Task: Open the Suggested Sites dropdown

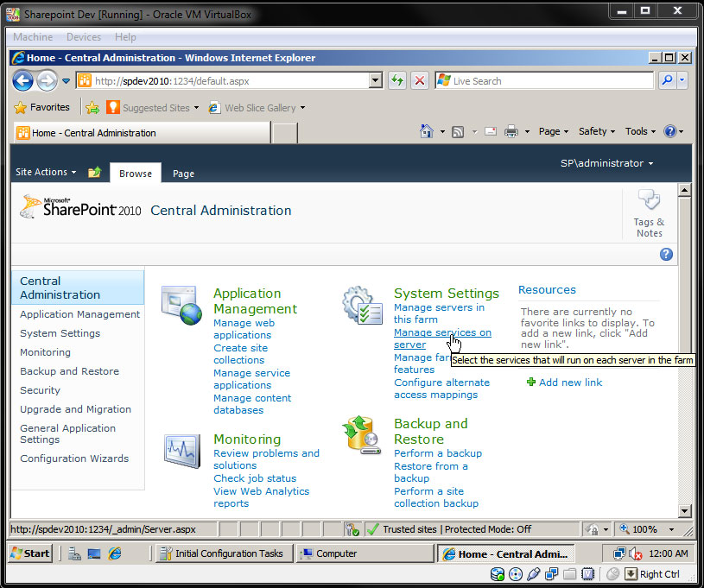Action: coord(196,108)
